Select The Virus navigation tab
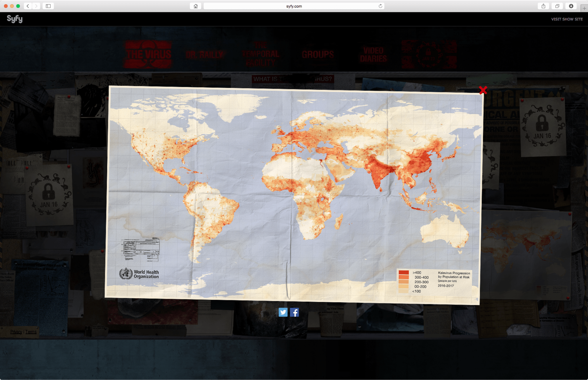This screenshot has width=588, height=380. tap(148, 54)
